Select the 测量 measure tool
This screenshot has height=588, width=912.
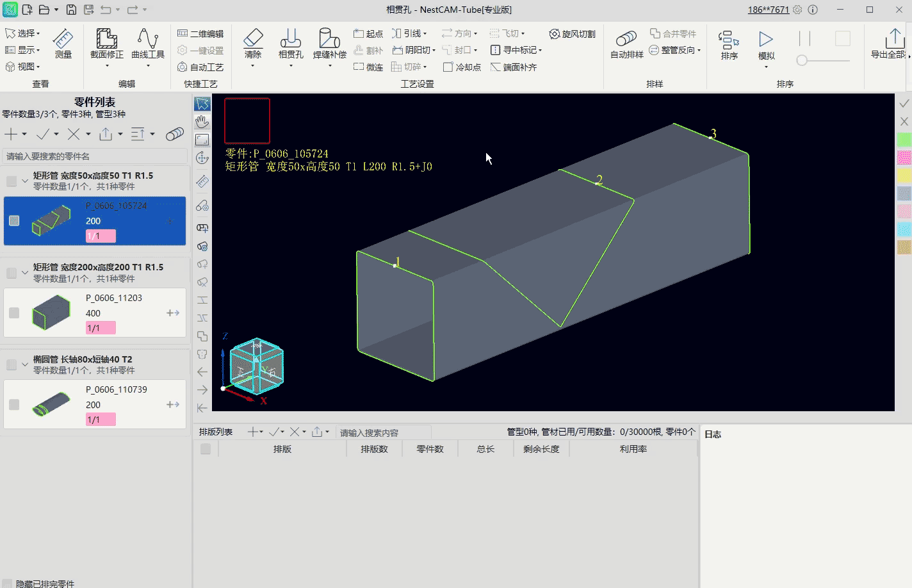63,44
